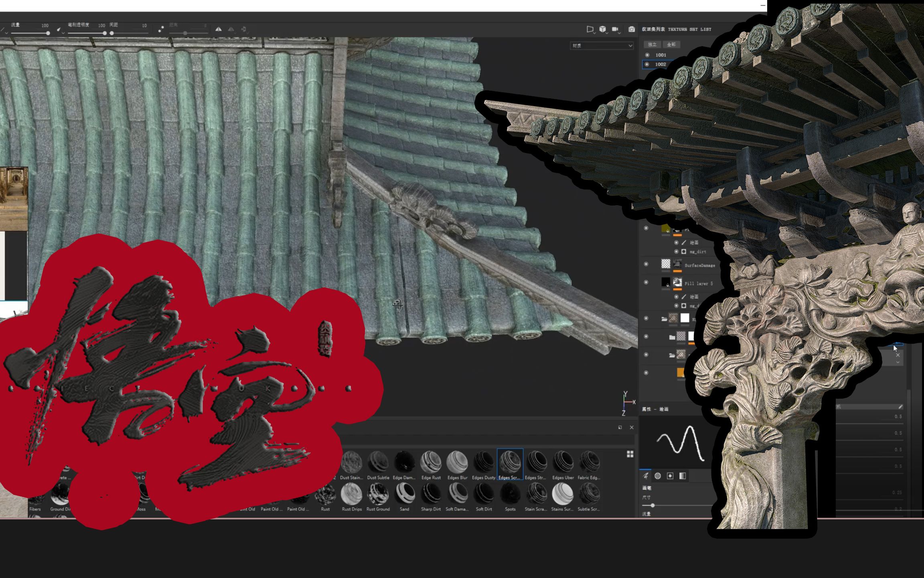Expand the eraser/stroke opacity options chevron

click(63, 33)
